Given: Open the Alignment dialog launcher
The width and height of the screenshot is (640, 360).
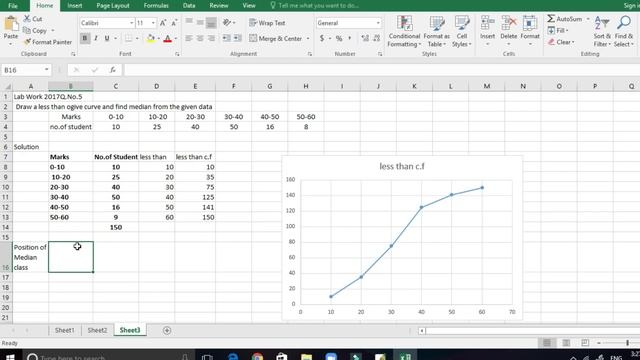Looking at the screenshot, I should (309, 54).
